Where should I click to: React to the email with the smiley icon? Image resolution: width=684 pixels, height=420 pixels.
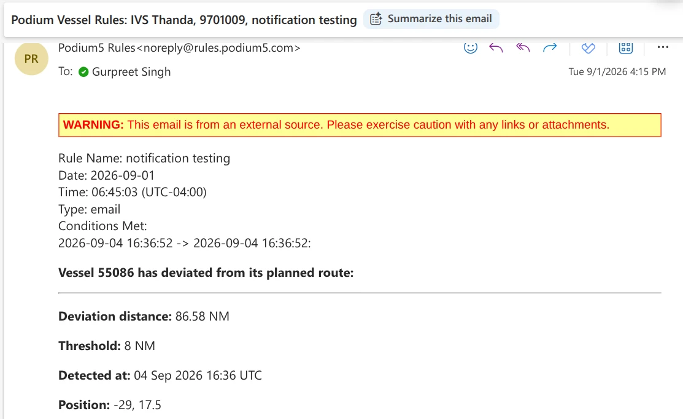[x=470, y=48]
